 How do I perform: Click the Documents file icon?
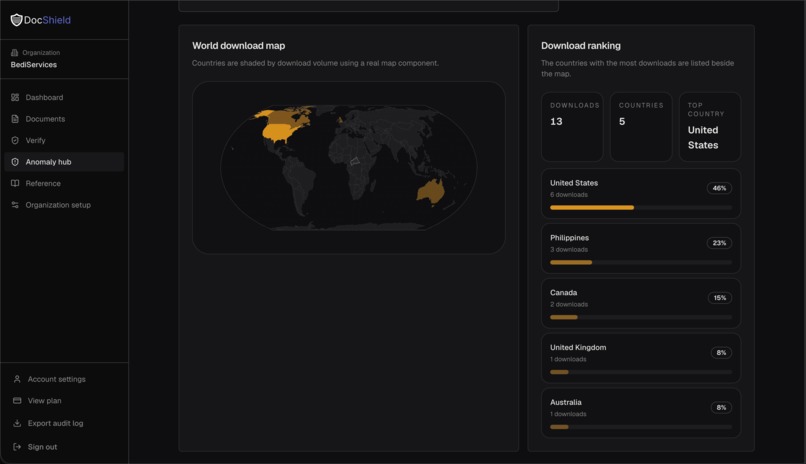(x=15, y=119)
